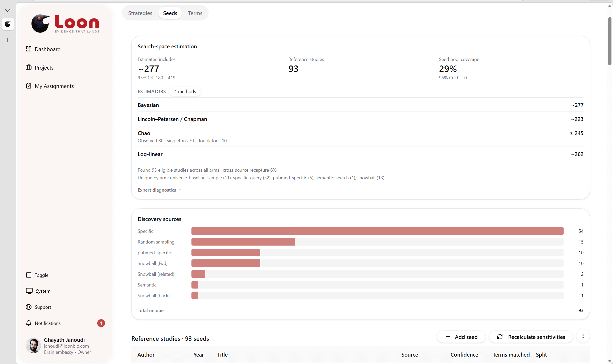This screenshot has width=613, height=364.
Task: Click the Loon logo in the sidebar
Action: click(x=65, y=24)
